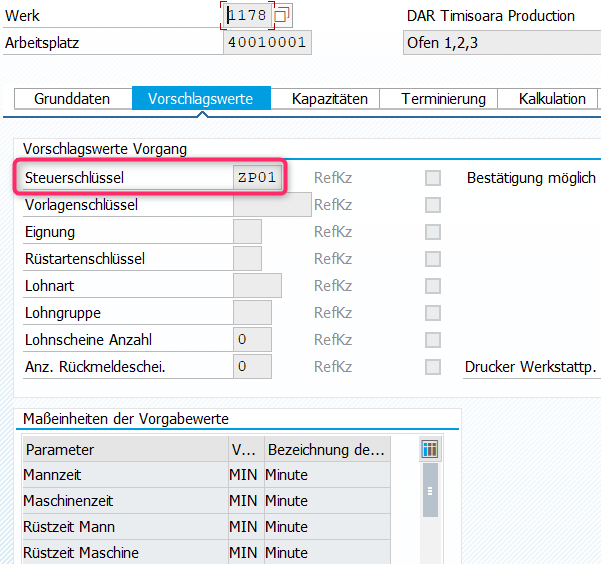Screen dimensions: 601x564
Task: Click into the Eignung input field
Action: click(246, 232)
